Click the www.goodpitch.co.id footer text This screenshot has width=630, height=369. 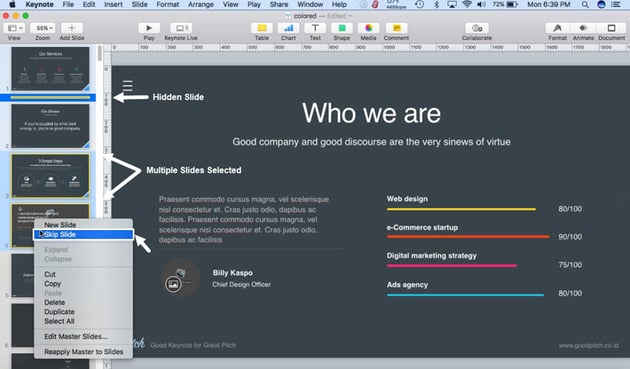(588, 346)
